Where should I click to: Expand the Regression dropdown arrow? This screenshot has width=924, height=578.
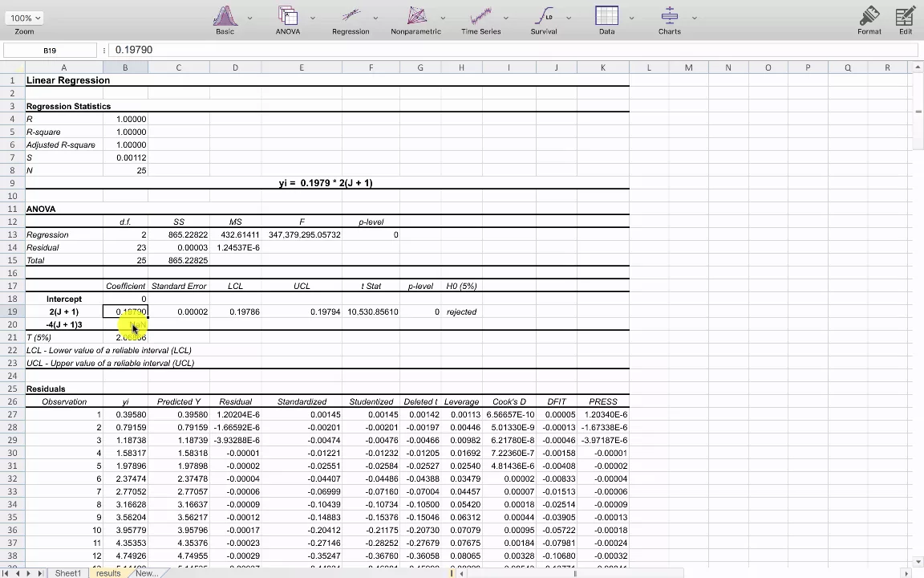pyautogui.click(x=375, y=18)
